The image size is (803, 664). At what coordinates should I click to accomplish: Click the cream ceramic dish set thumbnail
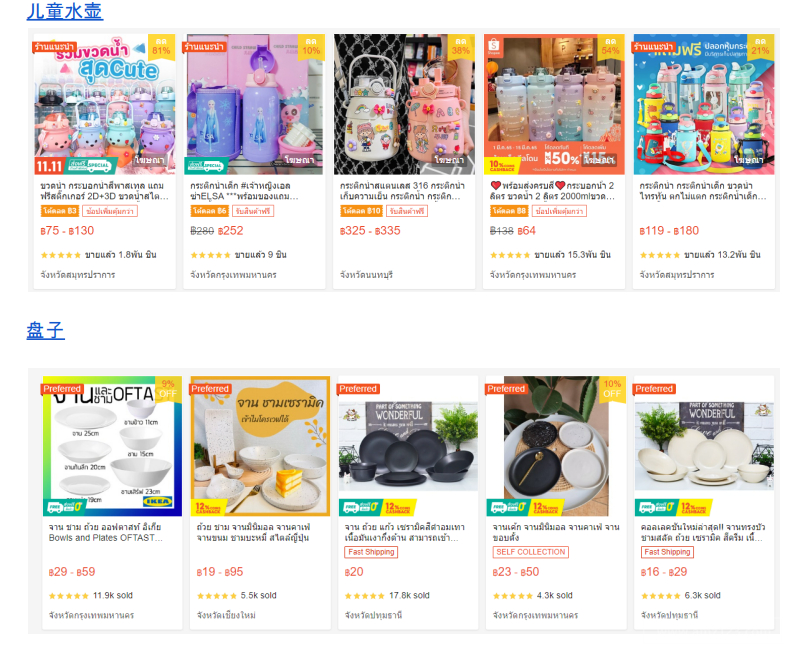tap(704, 446)
